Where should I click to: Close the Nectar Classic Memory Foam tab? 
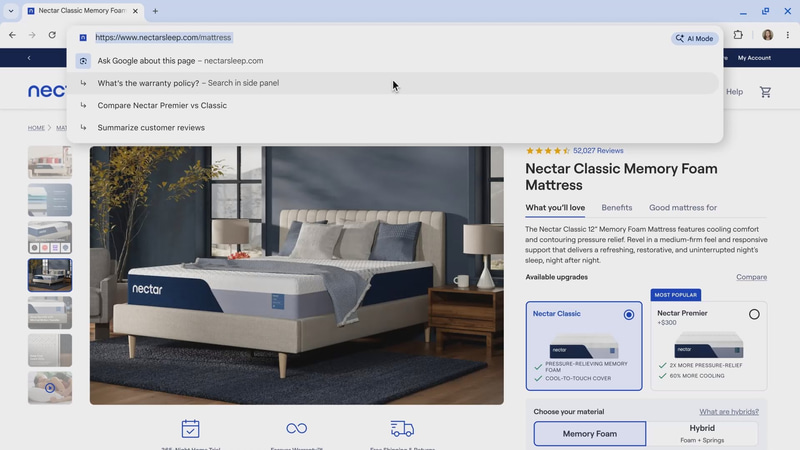135,11
